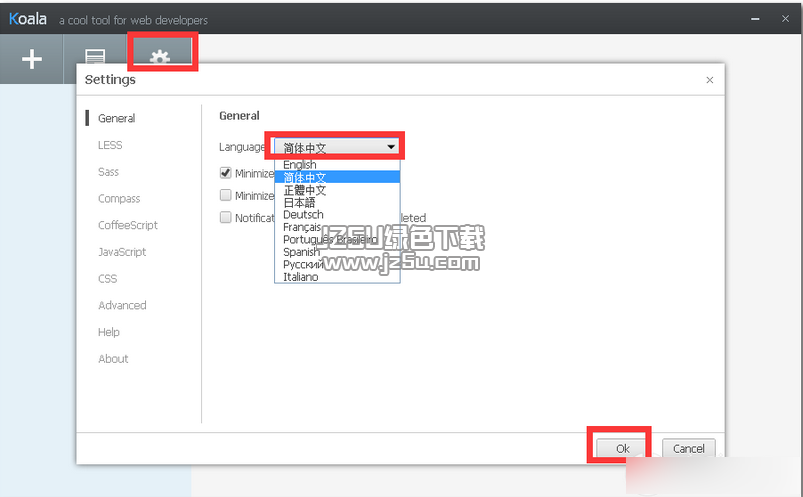
Task: Choose Português Brasileiro in language list
Action: pyautogui.click(x=337, y=240)
